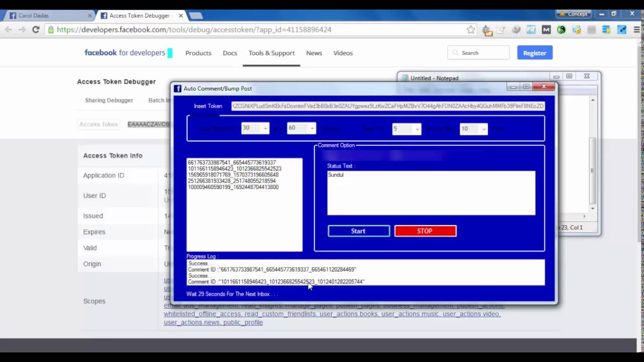644x362 pixels.
Task: Open the Chrome hamburger menu
Action: 636,30
